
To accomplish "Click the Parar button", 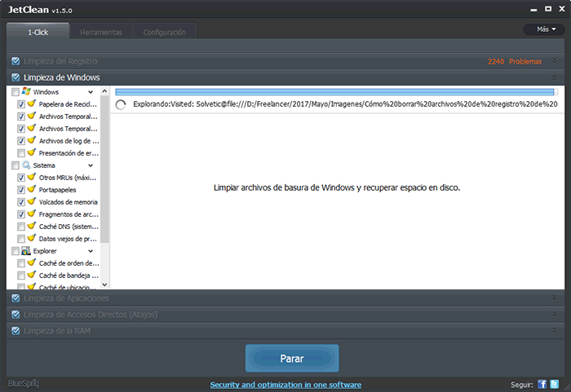I will pyautogui.click(x=292, y=359).
